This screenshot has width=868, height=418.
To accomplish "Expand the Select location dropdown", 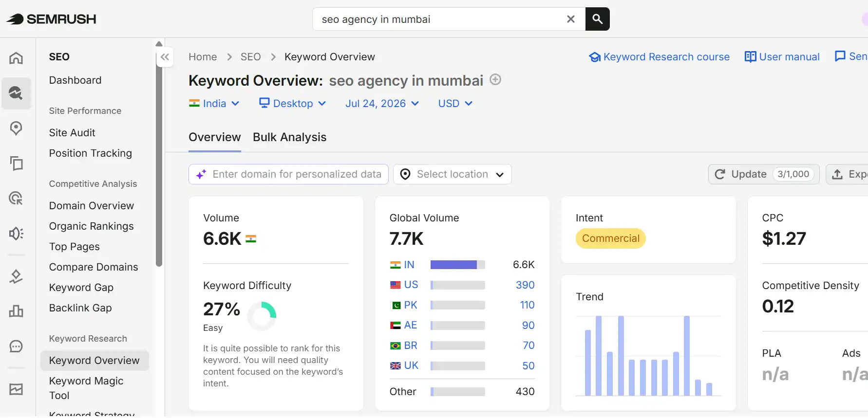I will tap(452, 174).
